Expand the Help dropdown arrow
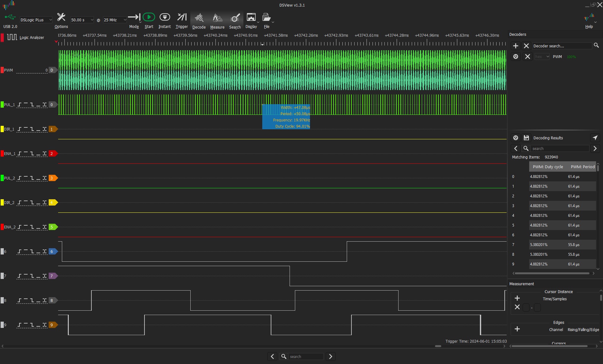The image size is (603, 364). point(595,22)
